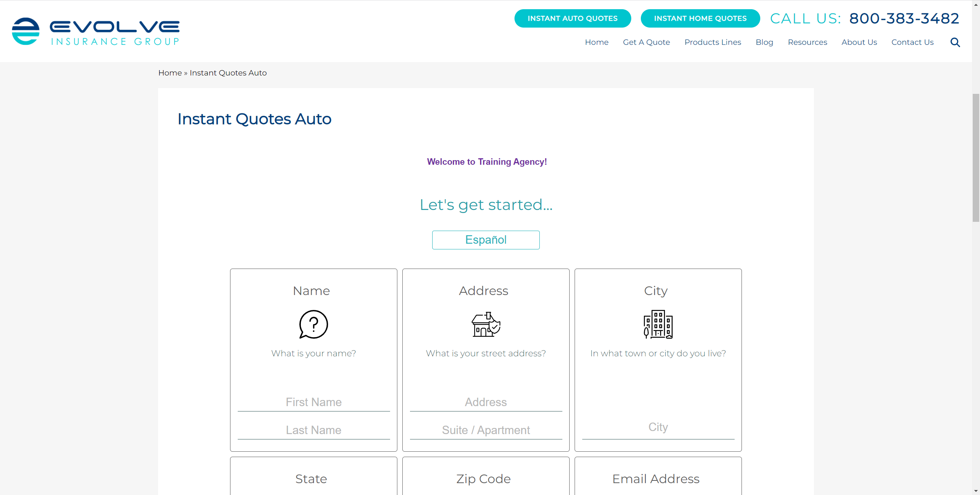
Task: Click the search magnifier icon
Action: coord(955,43)
